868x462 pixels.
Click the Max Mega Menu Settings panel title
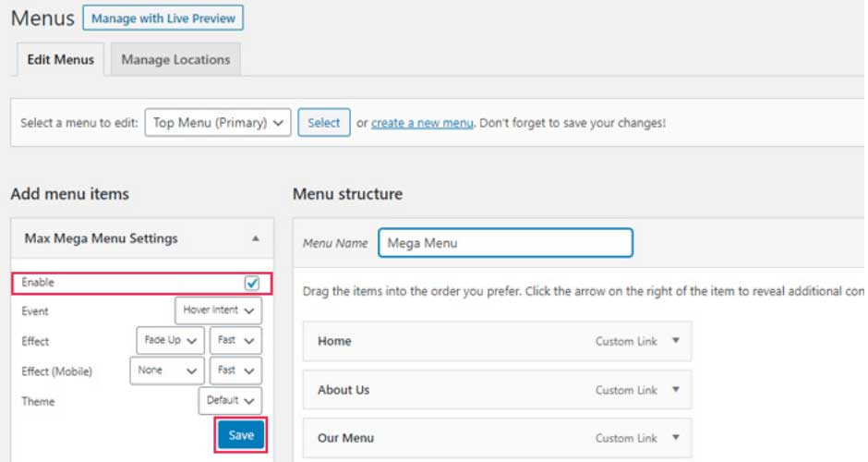102,238
